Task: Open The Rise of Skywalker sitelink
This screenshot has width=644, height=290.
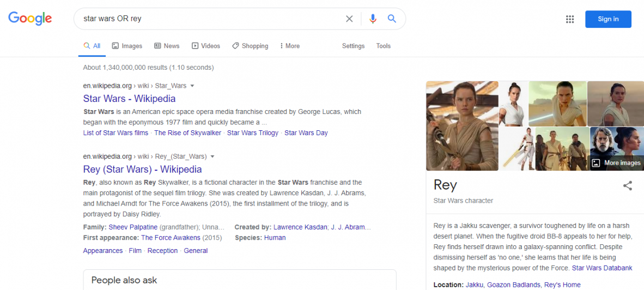Action: [x=187, y=133]
